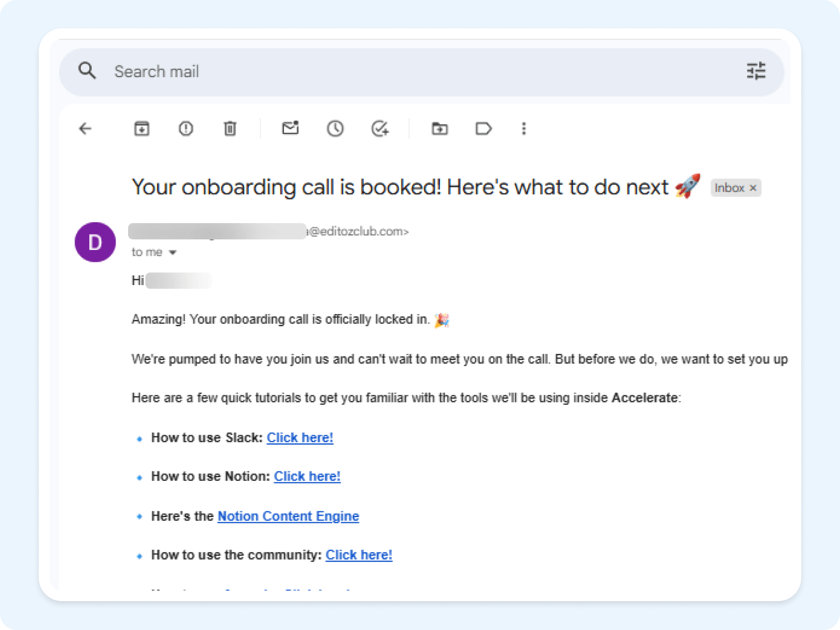The height and width of the screenshot is (630, 840).
Task: Snooze this email
Action: (336, 129)
